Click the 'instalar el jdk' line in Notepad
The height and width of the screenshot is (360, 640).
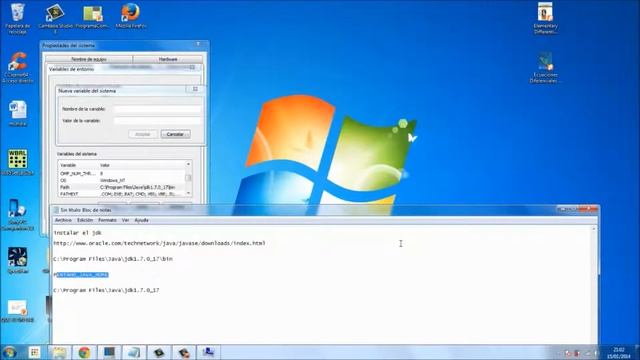point(78,233)
